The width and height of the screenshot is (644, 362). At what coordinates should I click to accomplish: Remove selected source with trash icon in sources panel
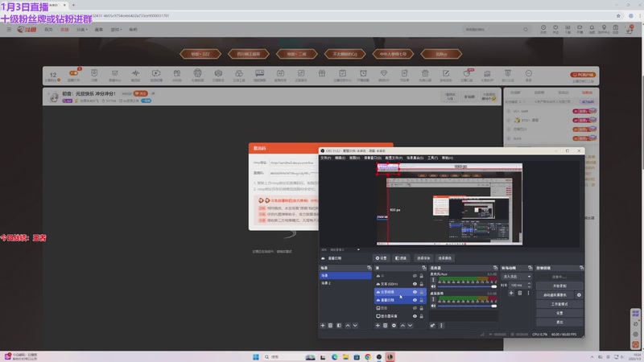(386, 326)
